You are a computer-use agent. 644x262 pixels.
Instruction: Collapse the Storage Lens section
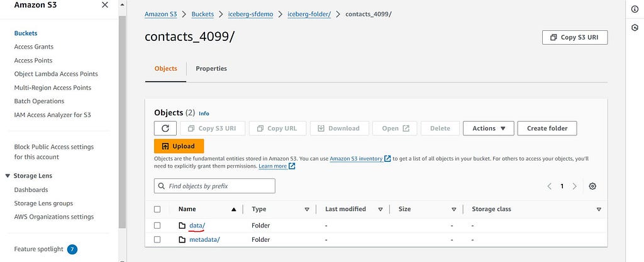coord(8,176)
